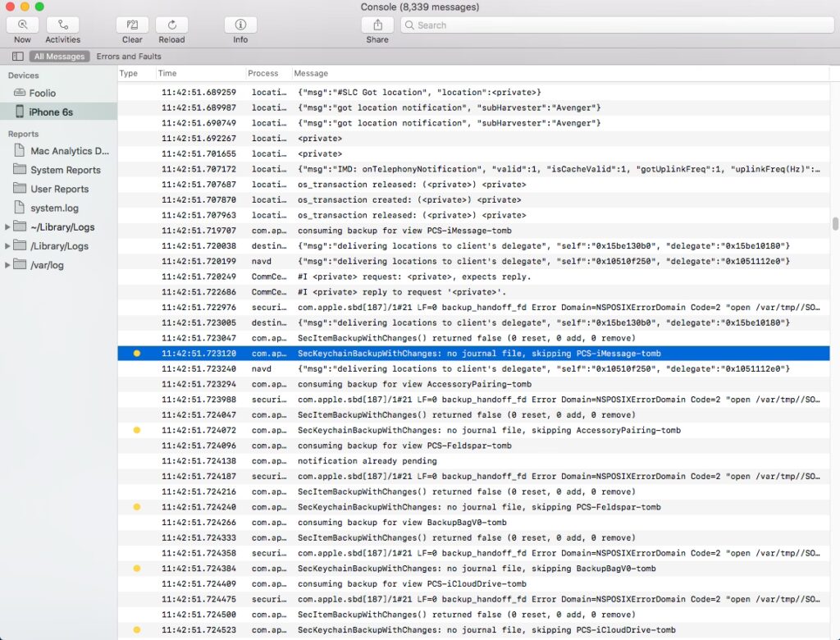The image size is (840, 640).
Task: Open the Activities toolbar button
Action: pos(62,25)
